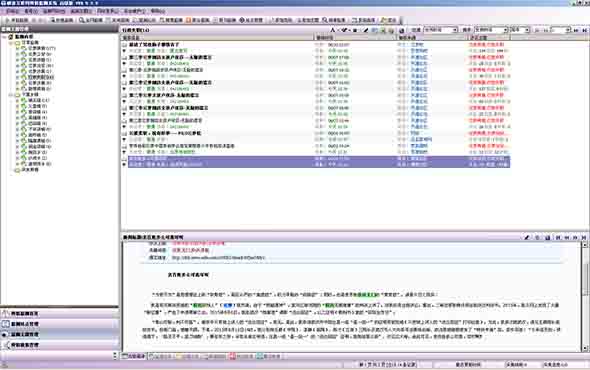Click the pencil icon in preview pane header
This screenshot has height=370, width=590.
(x=527, y=238)
